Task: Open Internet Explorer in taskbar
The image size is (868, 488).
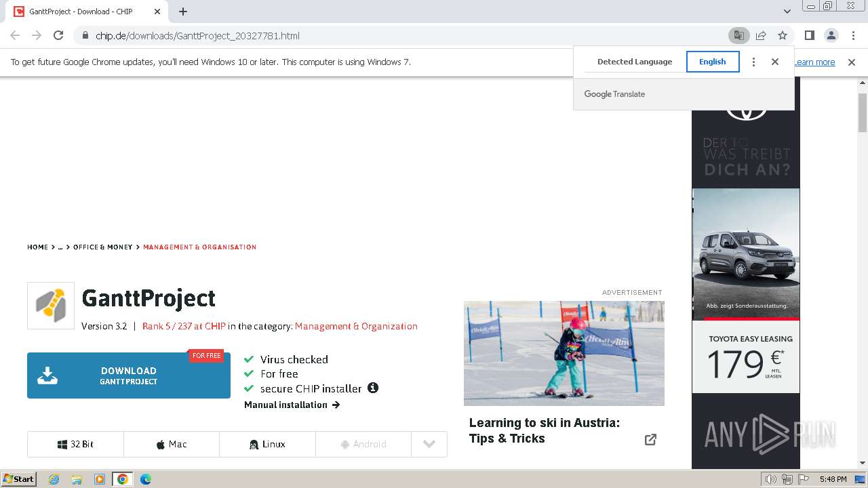Action: (54, 479)
